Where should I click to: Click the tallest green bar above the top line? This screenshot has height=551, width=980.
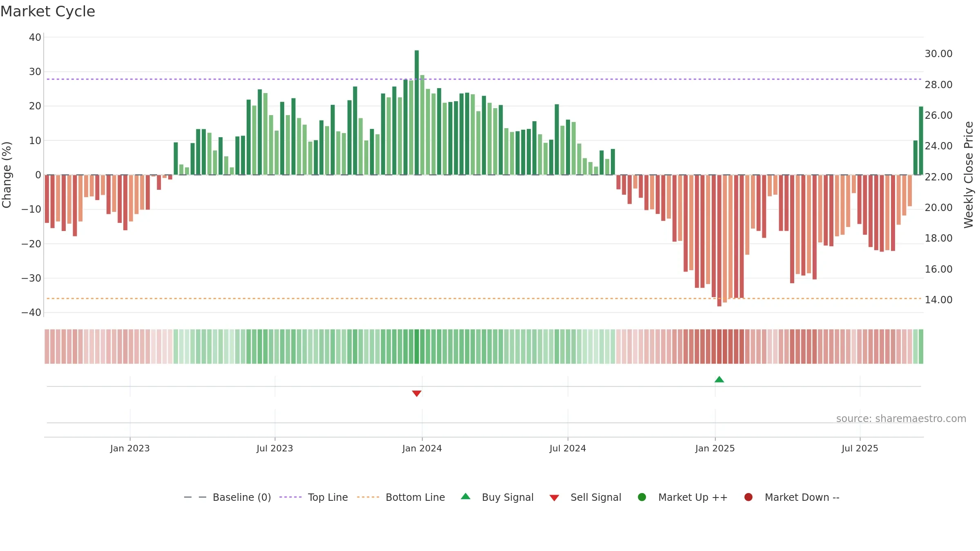pyautogui.click(x=416, y=113)
